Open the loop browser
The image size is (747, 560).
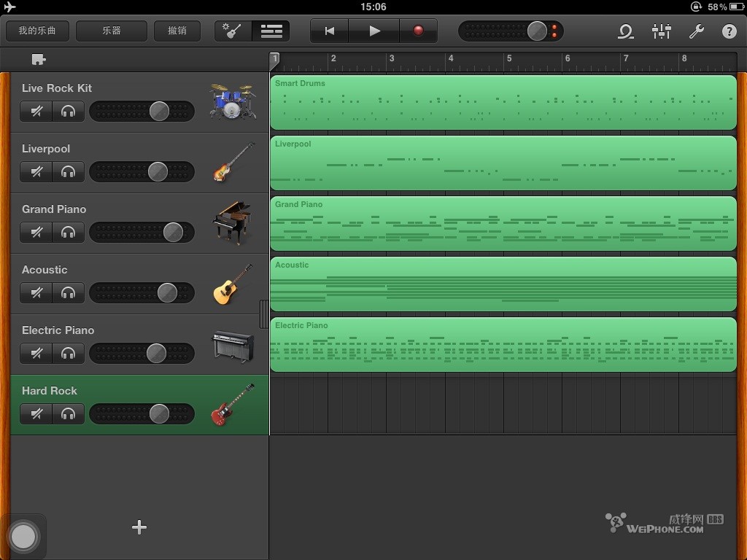click(x=625, y=31)
